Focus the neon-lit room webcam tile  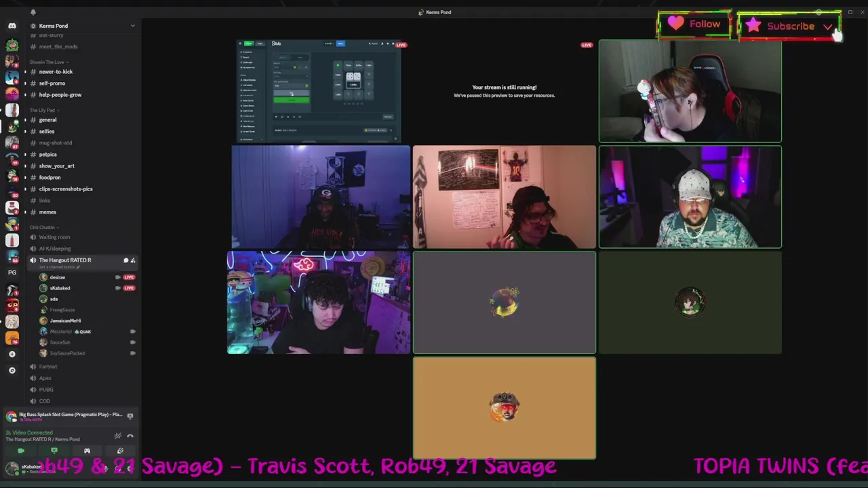pyautogui.click(x=319, y=302)
